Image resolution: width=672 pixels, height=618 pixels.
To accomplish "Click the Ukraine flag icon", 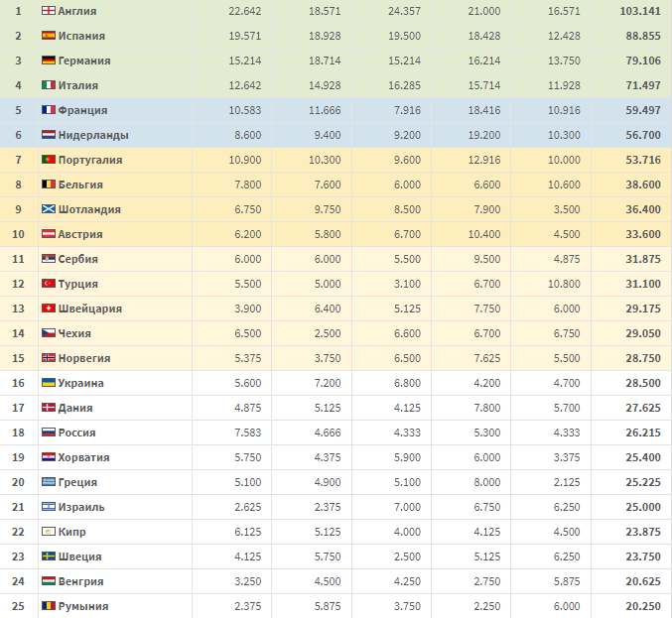I will [x=49, y=383].
